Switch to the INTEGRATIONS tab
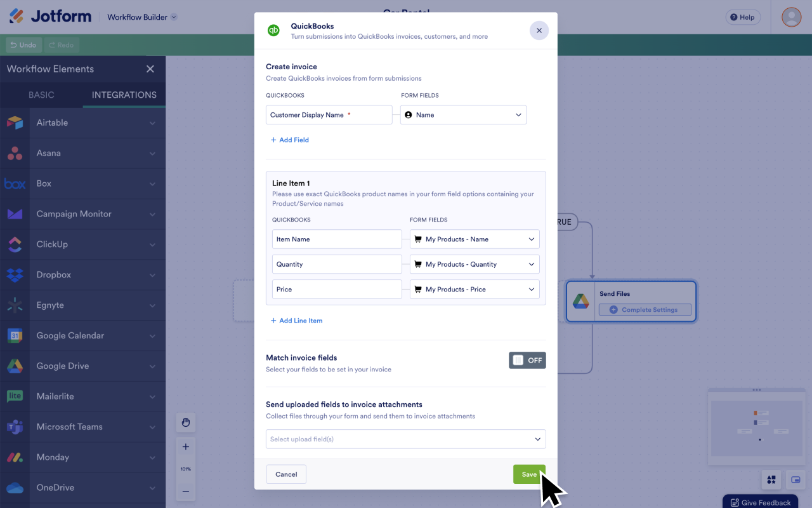 [124, 95]
